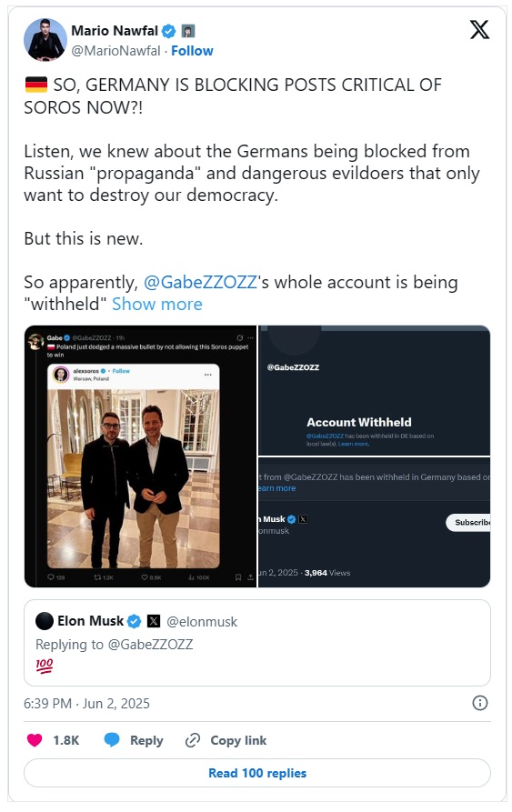This screenshot has height=812, width=512.
Task: Follow @MarioNawfal
Action: point(192,51)
